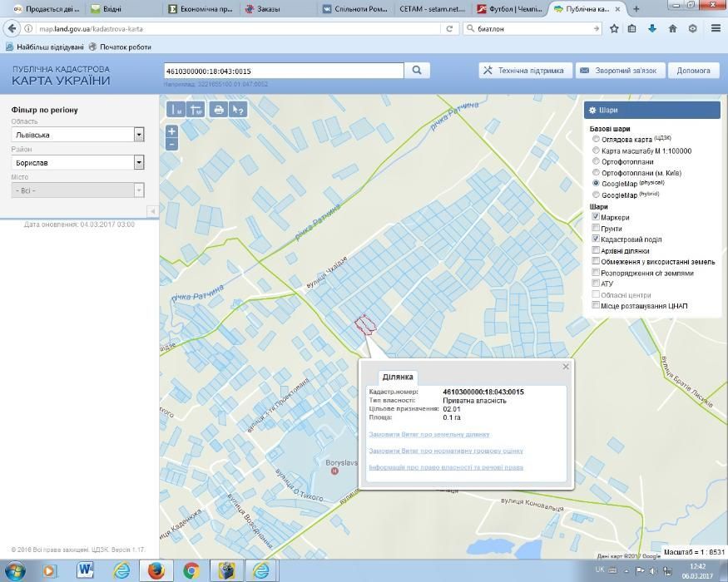Activate the identify parcel pointer tool
728x582 pixels.
coord(238,110)
